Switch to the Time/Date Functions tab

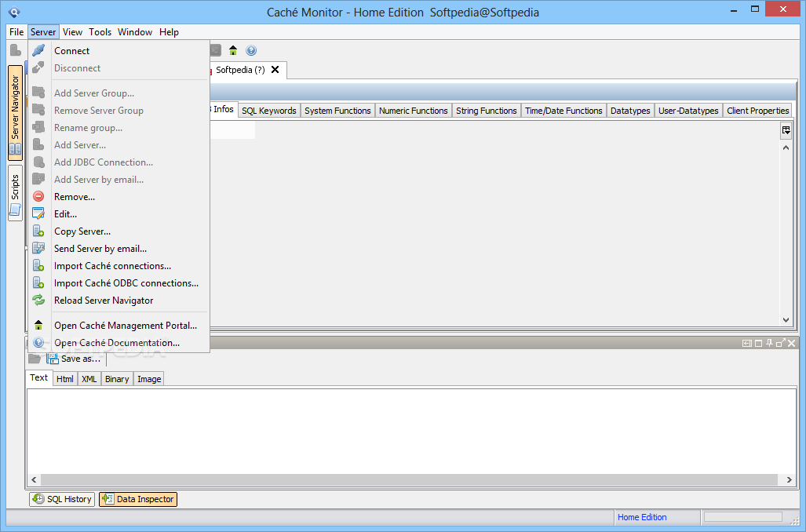(x=563, y=111)
